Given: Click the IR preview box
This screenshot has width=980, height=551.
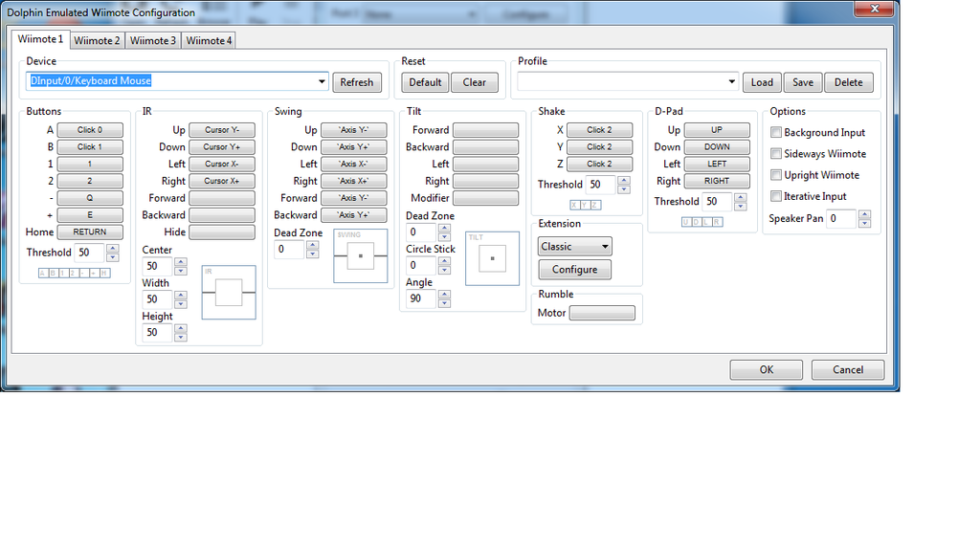Looking at the screenshot, I should [229, 293].
